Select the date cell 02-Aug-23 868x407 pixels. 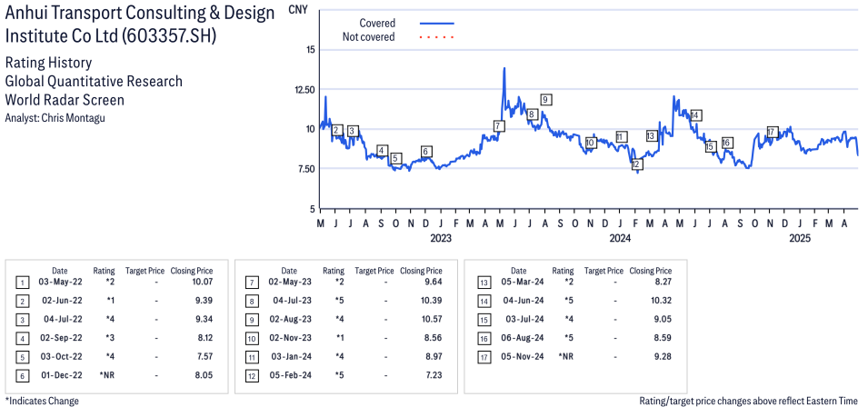coord(292,319)
